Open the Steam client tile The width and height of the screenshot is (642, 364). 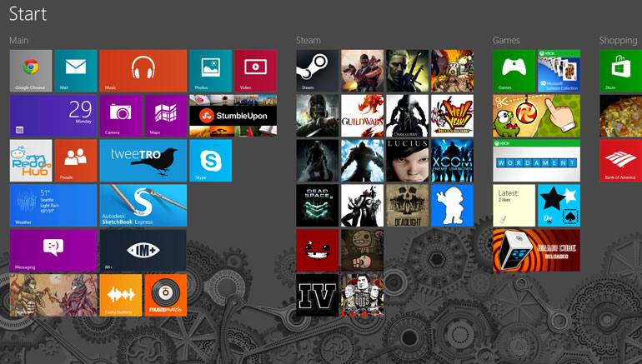pos(318,71)
